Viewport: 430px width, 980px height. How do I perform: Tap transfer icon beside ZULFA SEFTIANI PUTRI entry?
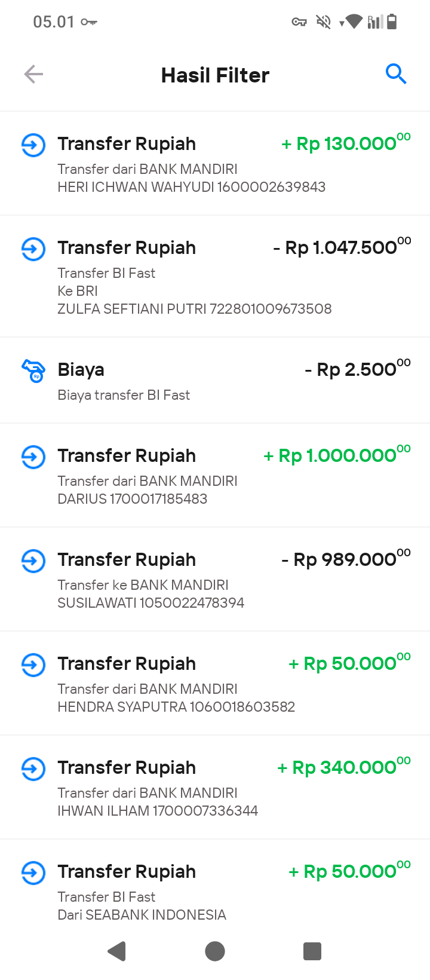click(33, 249)
